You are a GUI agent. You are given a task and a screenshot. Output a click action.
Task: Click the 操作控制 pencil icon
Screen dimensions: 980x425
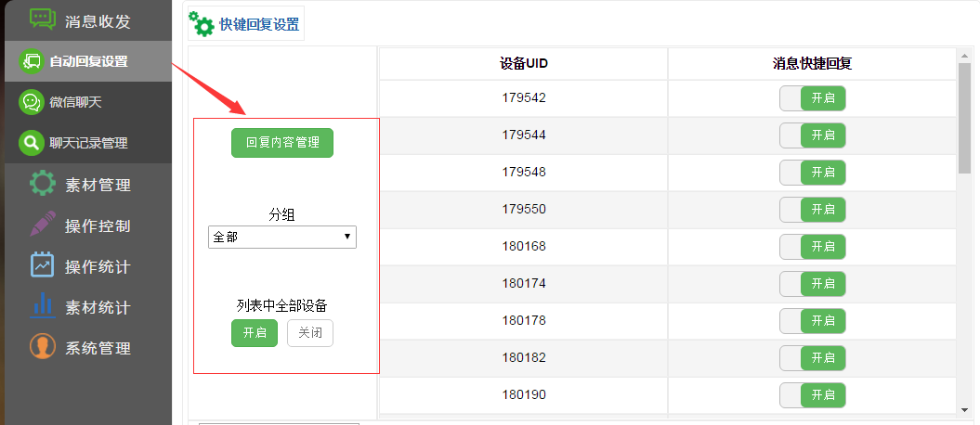pyautogui.click(x=43, y=225)
